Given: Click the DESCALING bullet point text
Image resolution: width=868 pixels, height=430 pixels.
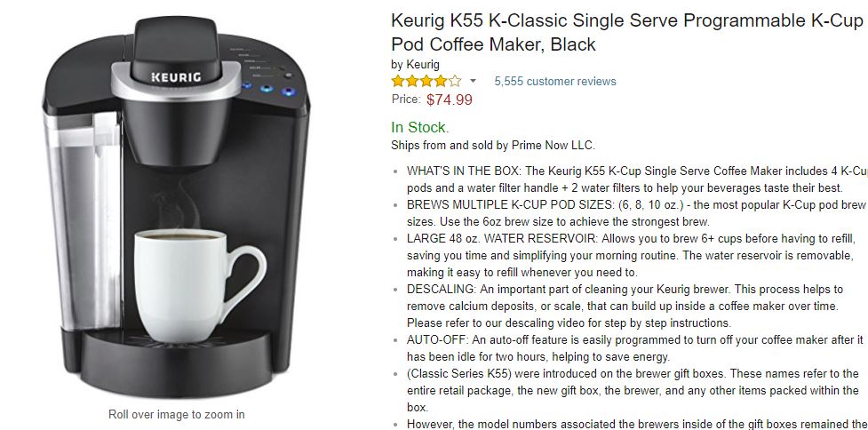Looking at the screenshot, I should [x=625, y=306].
